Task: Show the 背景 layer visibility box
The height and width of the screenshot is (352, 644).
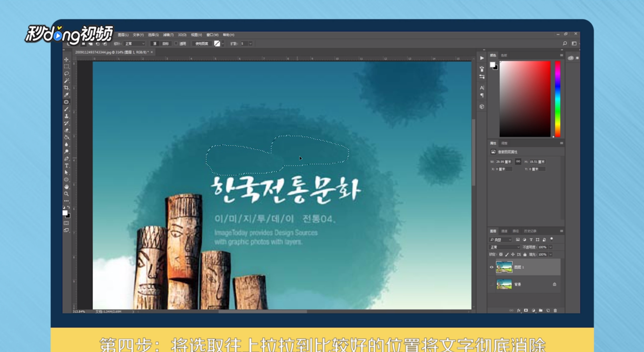Action: coord(492,284)
